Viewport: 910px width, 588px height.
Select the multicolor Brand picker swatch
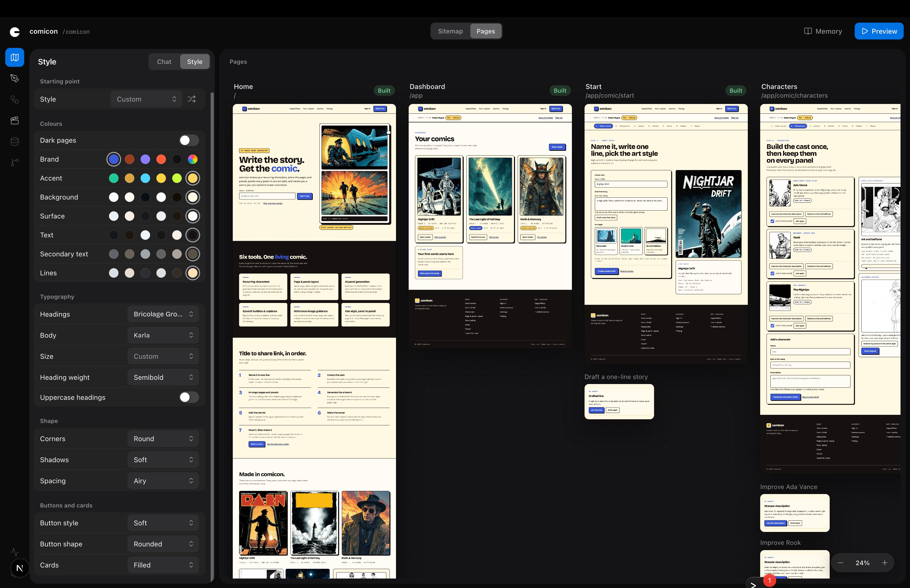pos(193,159)
